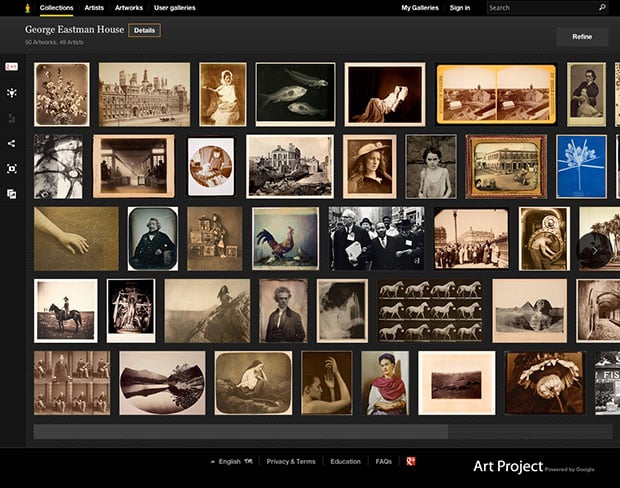Screen dimensions: 620x488
Task: Open User galleries
Action: click(175, 8)
